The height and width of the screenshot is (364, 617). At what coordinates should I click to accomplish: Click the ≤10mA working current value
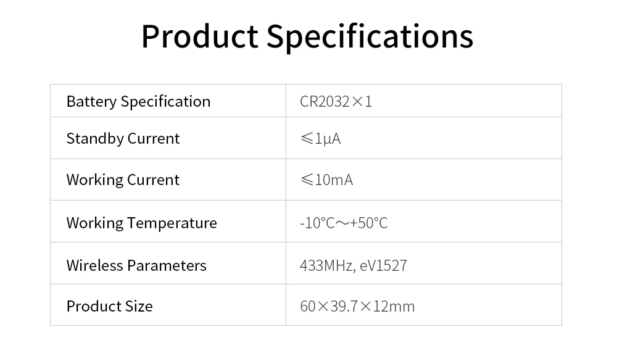pyautogui.click(x=326, y=180)
